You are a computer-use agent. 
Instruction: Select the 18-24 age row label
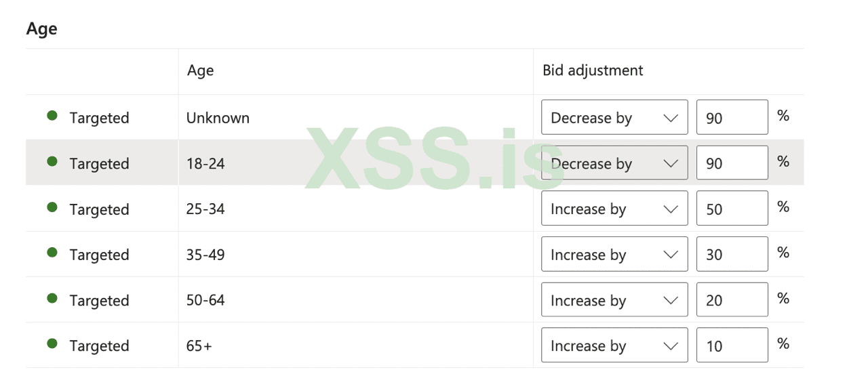(205, 163)
